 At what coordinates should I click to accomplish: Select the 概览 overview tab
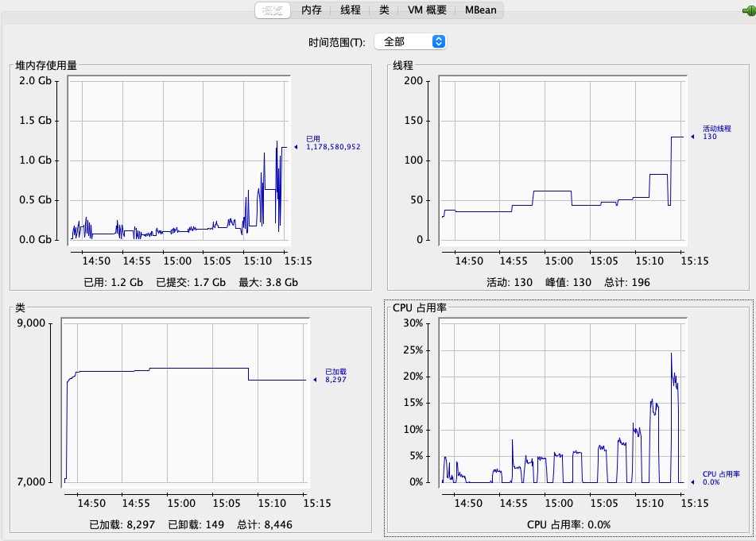point(273,10)
